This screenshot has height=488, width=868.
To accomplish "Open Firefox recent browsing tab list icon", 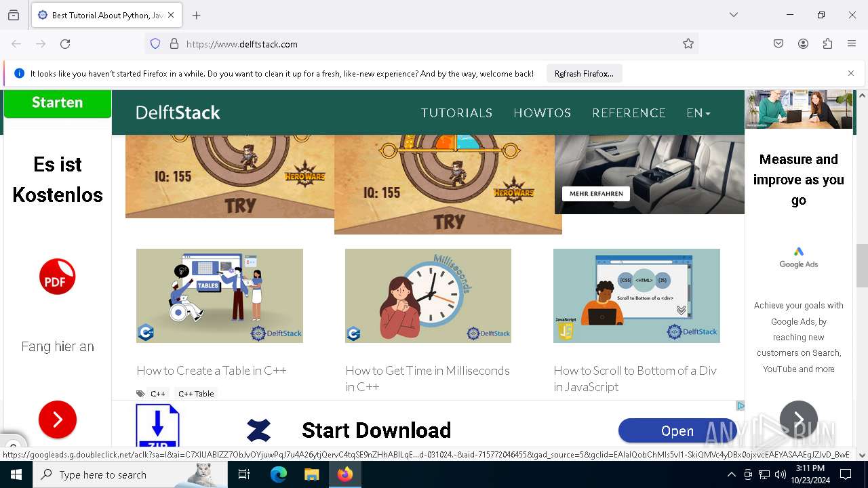I will tap(14, 15).
